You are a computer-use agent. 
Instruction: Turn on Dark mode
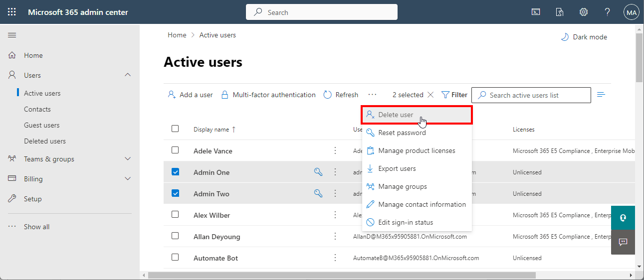tap(584, 37)
